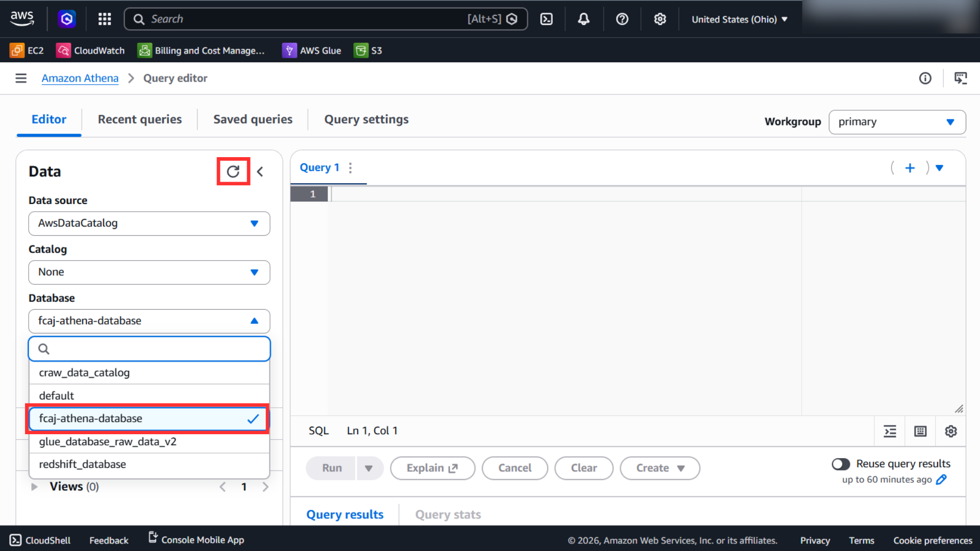Select glue_database_raw_data_v2 option
The height and width of the screenshot is (551, 980).
click(x=149, y=442)
